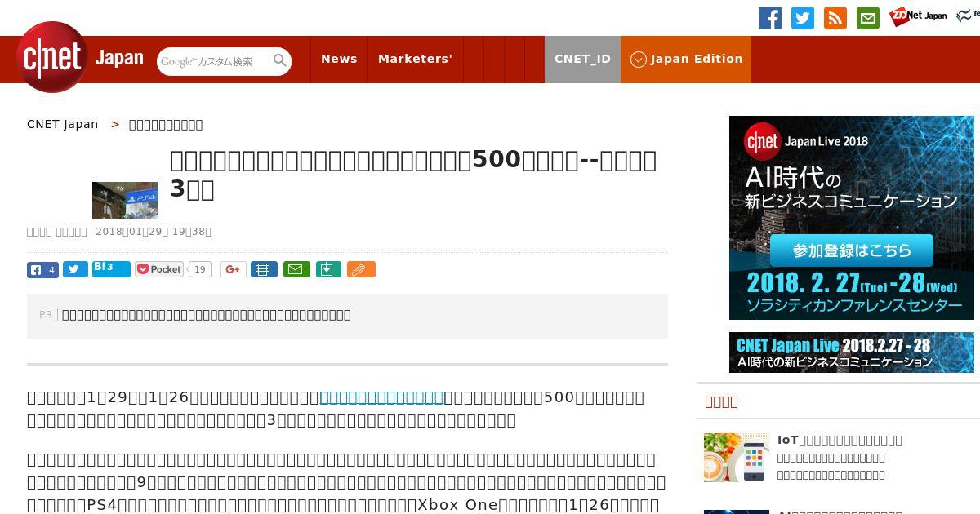Open the blue inline link in first paragraph

[381, 397]
